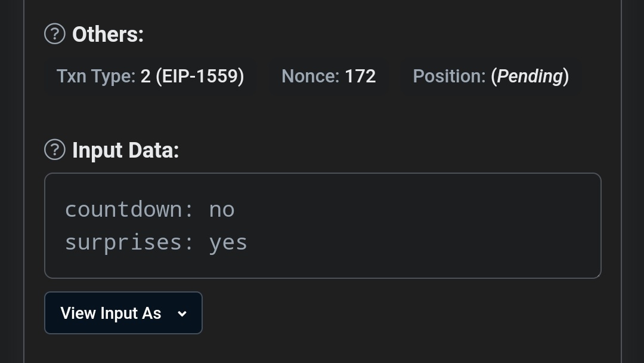Click the "Txn Type:" label
Image resolution: width=644 pixels, height=363 pixels.
click(96, 76)
